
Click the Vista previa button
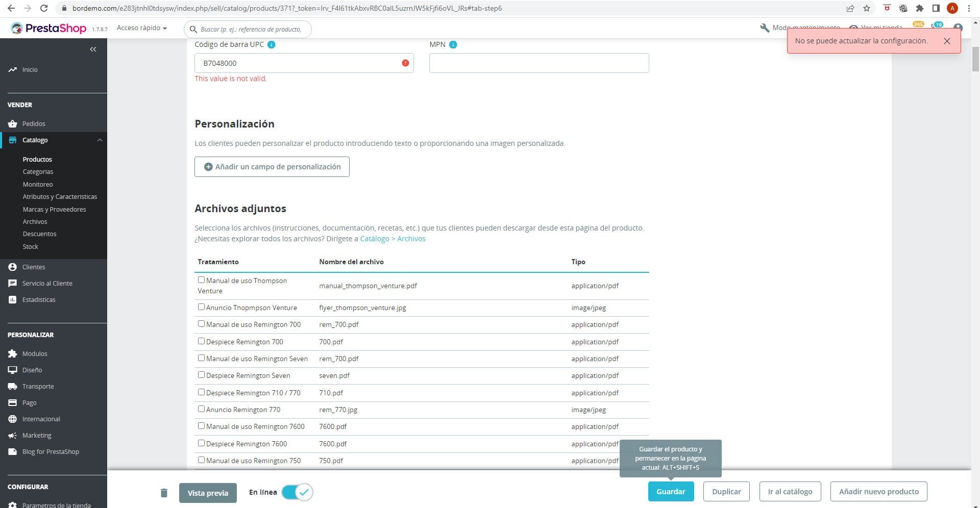pos(208,493)
